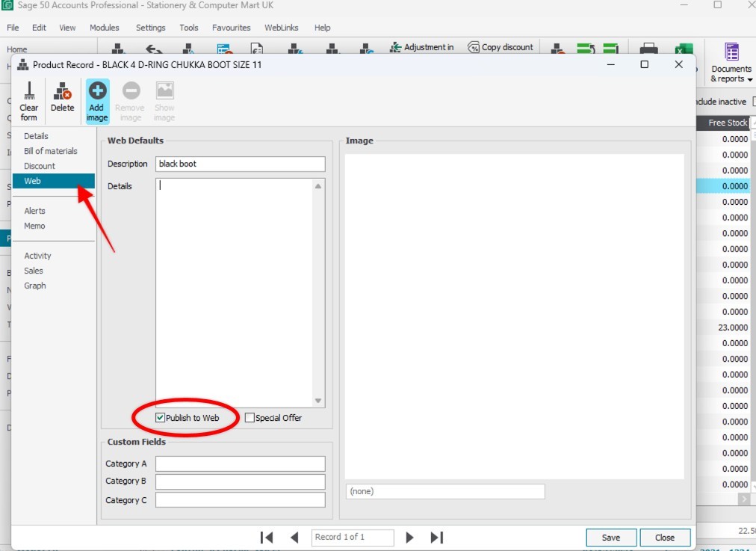Go to the next record
The width and height of the screenshot is (756, 551).
click(409, 537)
